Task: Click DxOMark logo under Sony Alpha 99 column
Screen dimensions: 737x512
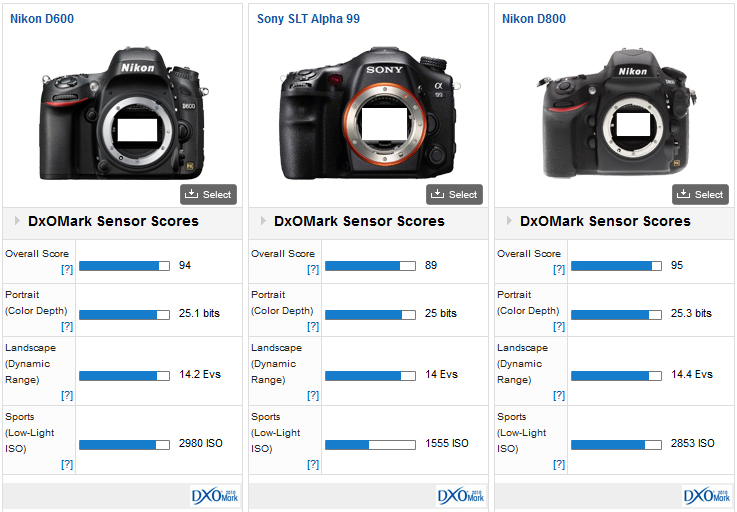Action: point(461,496)
